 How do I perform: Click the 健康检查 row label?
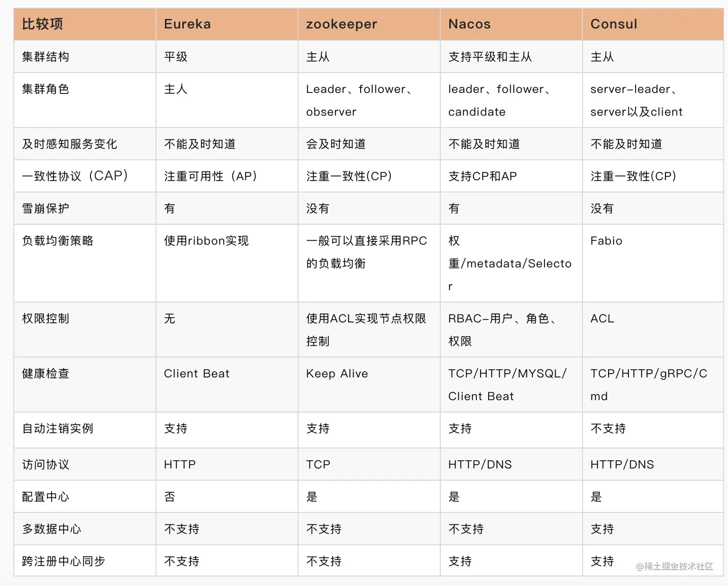(x=45, y=373)
